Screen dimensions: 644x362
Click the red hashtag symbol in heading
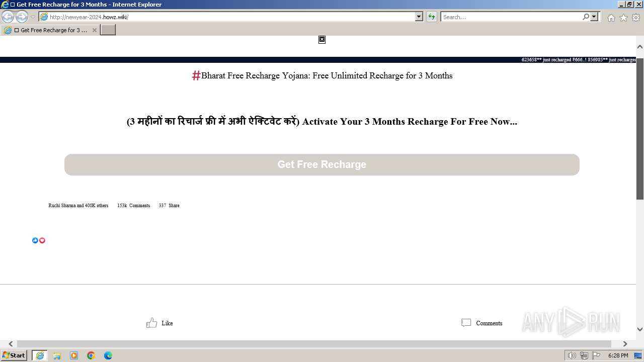click(196, 75)
